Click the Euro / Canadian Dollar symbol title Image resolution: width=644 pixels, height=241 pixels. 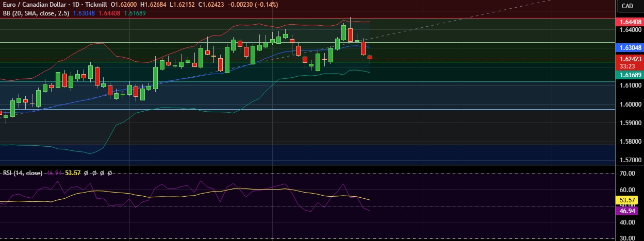tap(34, 4)
